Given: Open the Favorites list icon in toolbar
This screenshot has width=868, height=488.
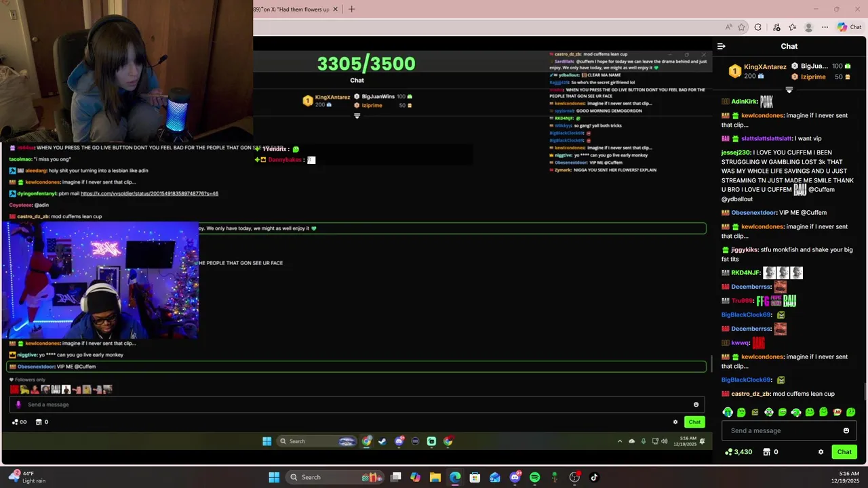Looking at the screenshot, I should point(792,27).
